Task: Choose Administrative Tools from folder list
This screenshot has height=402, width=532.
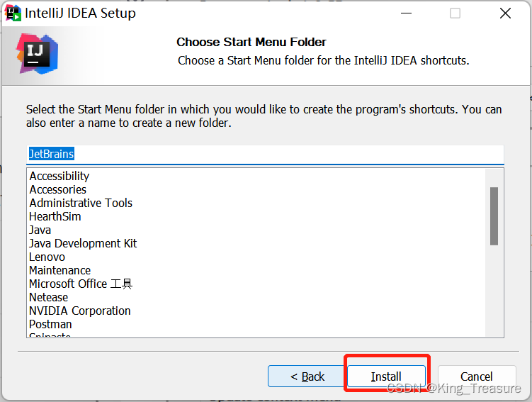Action: tap(81, 203)
